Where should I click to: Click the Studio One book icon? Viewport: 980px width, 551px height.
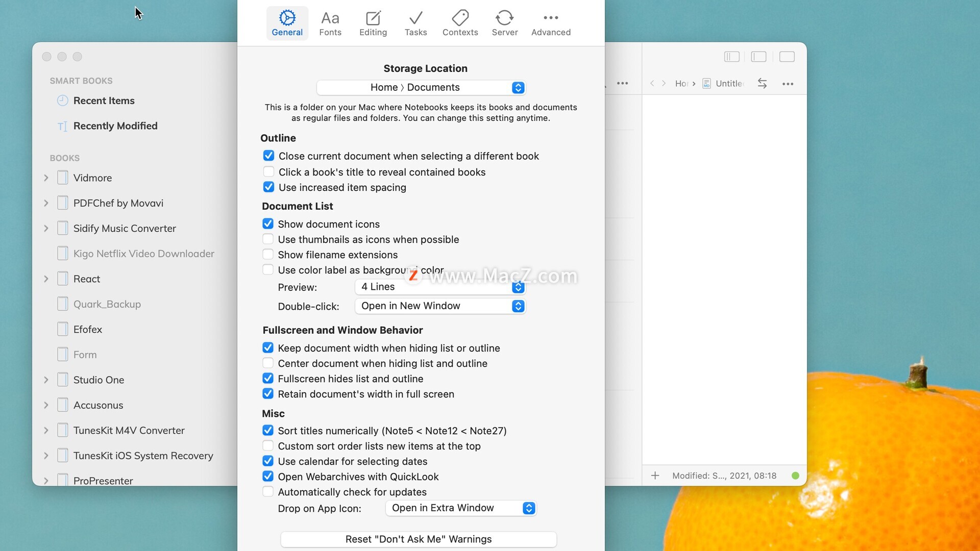tap(62, 380)
